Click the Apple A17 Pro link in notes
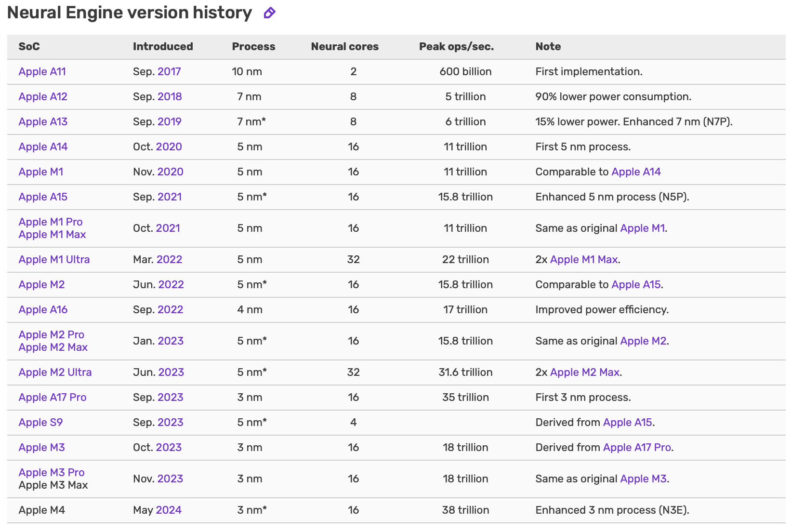The width and height of the screenshot is (791, 532). (x=637, y=448)
